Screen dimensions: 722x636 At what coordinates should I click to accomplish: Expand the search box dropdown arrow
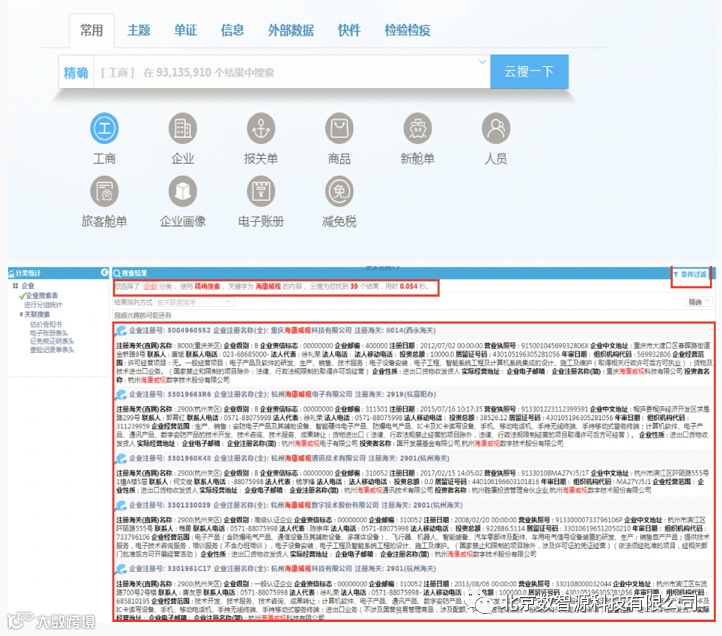(x=482, y=62)
